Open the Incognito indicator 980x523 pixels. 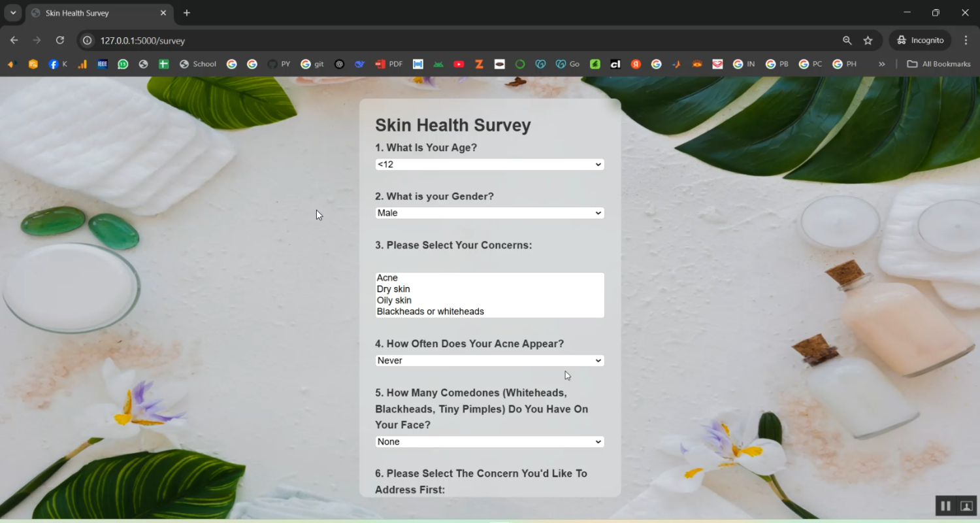[x=920, y=41]
